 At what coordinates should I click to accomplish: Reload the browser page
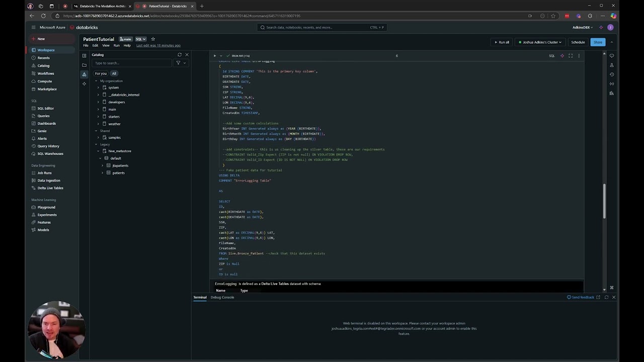43,16
